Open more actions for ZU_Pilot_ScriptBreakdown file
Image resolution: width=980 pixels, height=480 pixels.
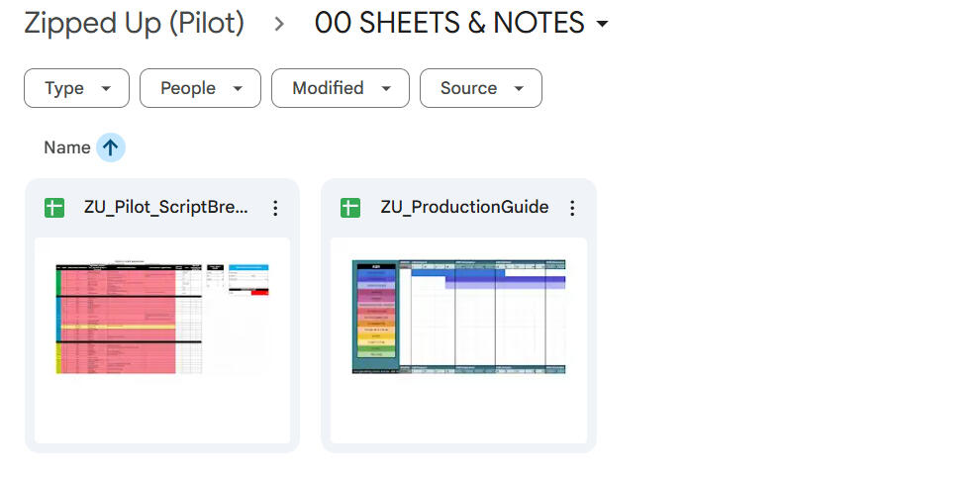[x=275, y=208]
